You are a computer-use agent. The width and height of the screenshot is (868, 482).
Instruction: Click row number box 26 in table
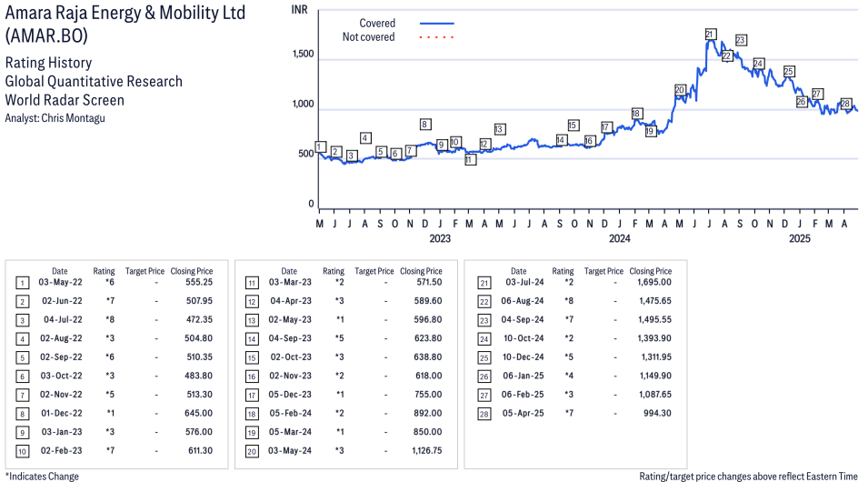point(484,377)
